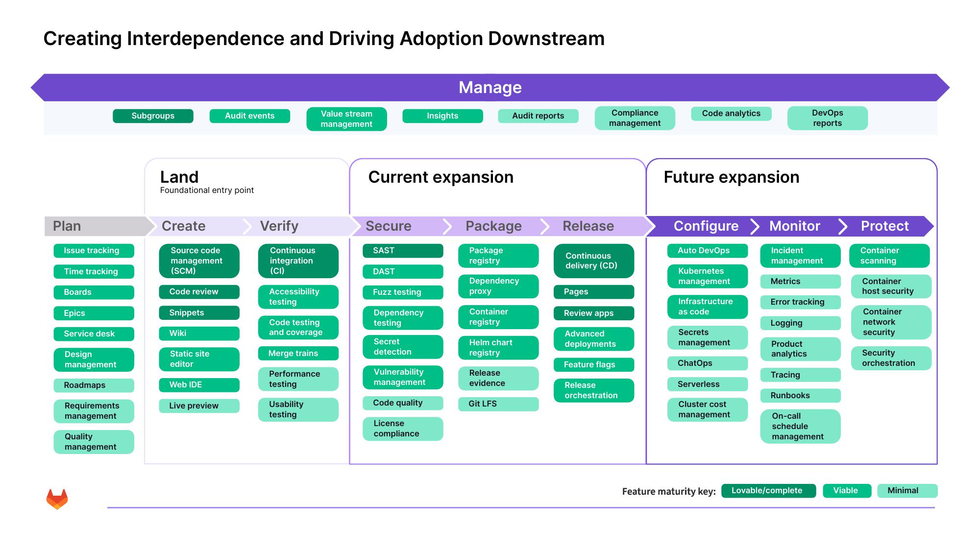Click the Lovable/complete maturity key swatch

[769, 491]
